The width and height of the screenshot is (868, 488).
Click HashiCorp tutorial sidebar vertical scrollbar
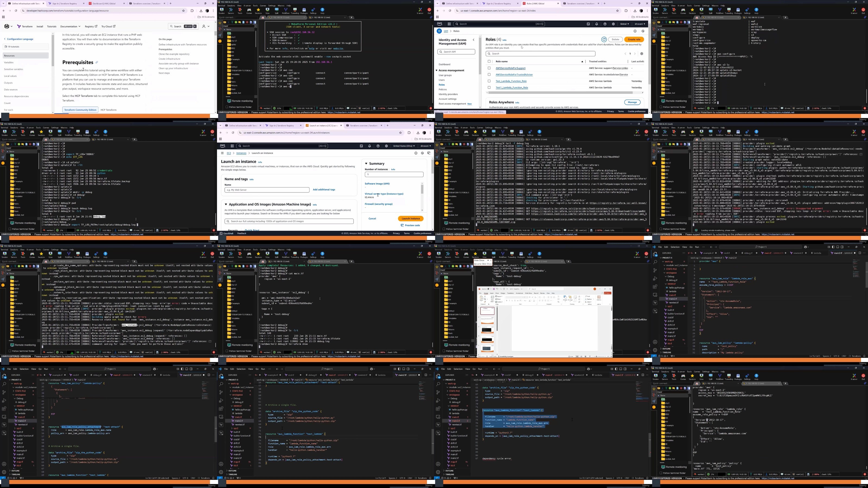coord(53,50)
